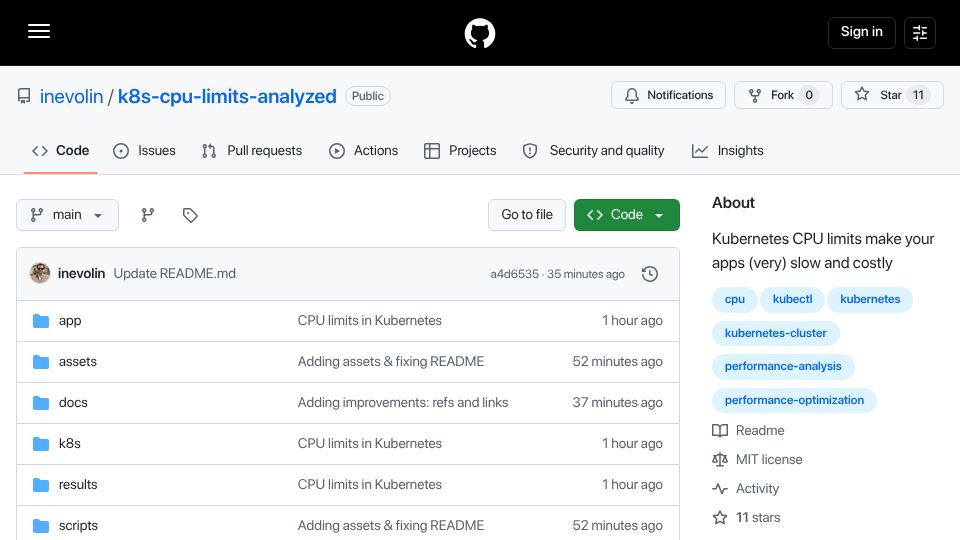This screenshot has width=960, height=540.
Task: Open 'CPU limits in Kubernetes' commit for k8s
Action: (369, 444)
